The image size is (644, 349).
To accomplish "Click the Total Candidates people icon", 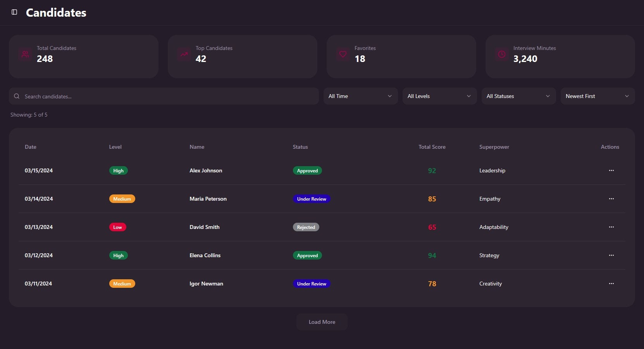I will tap(25, 54).
